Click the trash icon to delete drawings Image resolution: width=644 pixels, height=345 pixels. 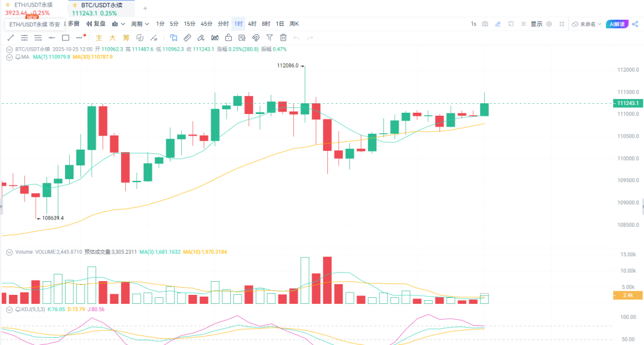click(283, 38)
